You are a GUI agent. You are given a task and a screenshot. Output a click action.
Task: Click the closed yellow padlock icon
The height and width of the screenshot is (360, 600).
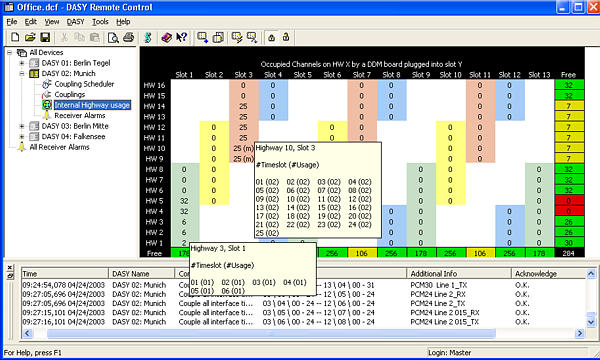click(271, 37)
